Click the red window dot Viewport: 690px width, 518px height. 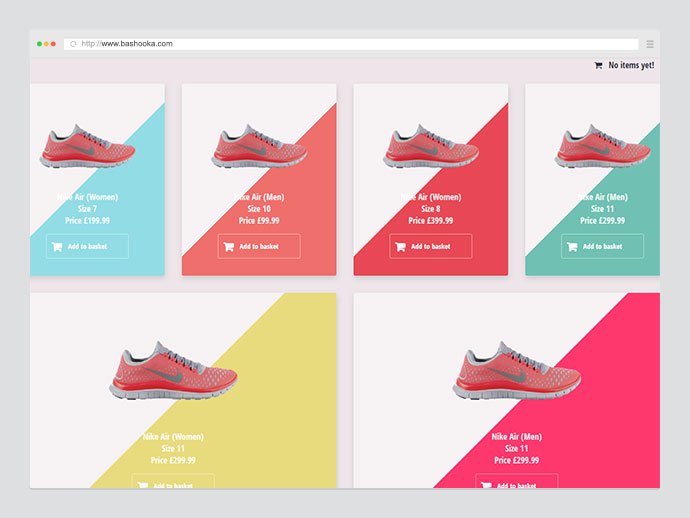53,44
